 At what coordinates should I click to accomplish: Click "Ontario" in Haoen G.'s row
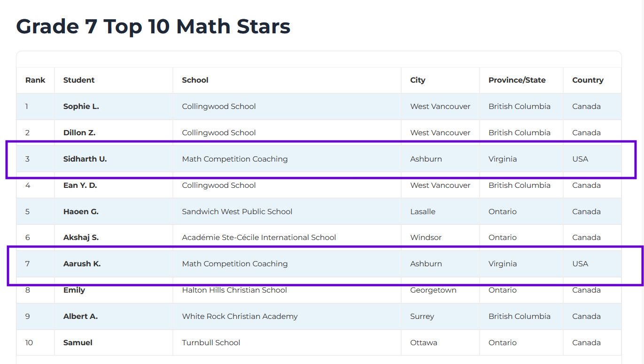(503, 211)
